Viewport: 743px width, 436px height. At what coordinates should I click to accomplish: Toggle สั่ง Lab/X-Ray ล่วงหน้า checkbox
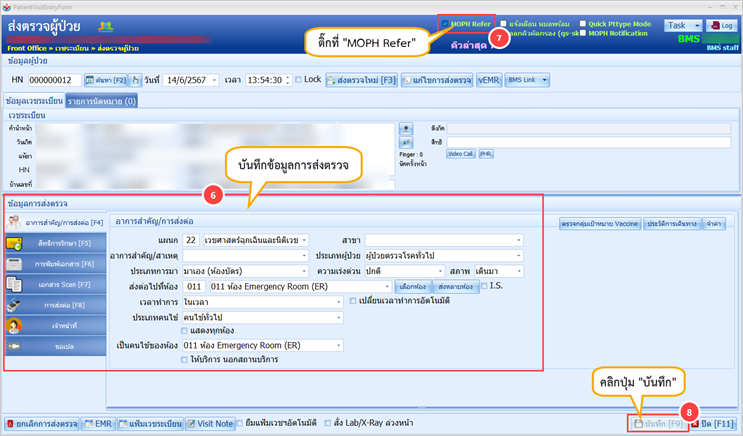328,423
